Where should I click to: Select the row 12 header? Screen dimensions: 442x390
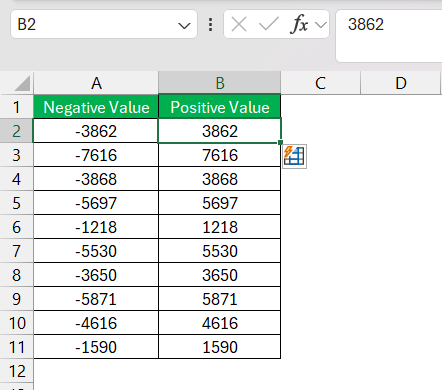pos(17,371)
